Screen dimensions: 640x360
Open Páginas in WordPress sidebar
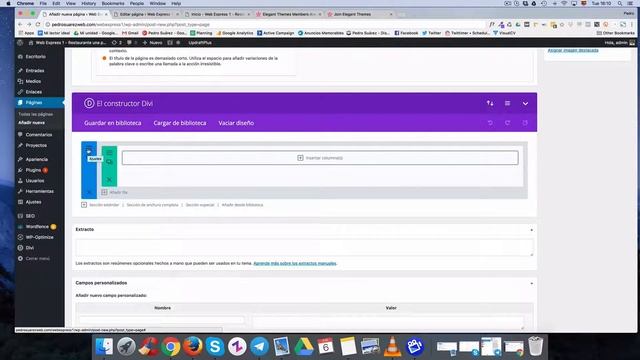(x=34, y=102)
